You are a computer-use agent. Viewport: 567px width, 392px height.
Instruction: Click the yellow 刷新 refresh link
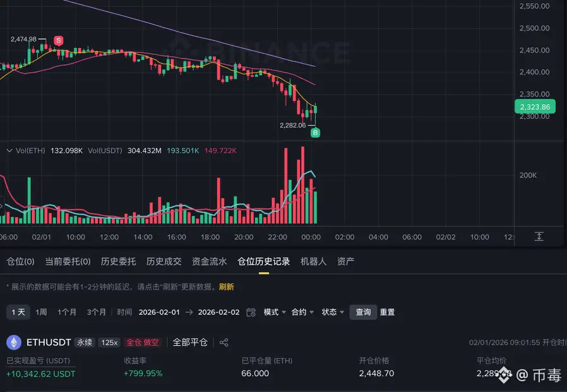pos(227,287)
